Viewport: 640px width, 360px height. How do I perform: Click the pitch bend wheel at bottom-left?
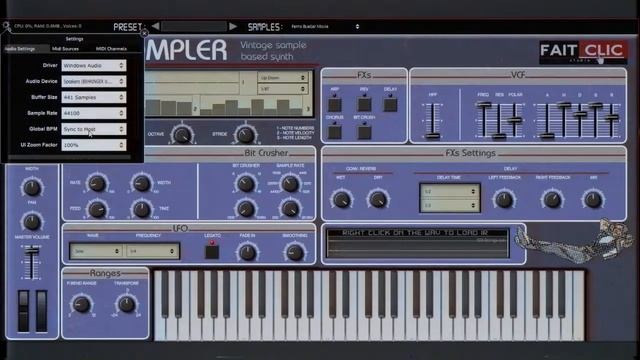pos(23,311)
